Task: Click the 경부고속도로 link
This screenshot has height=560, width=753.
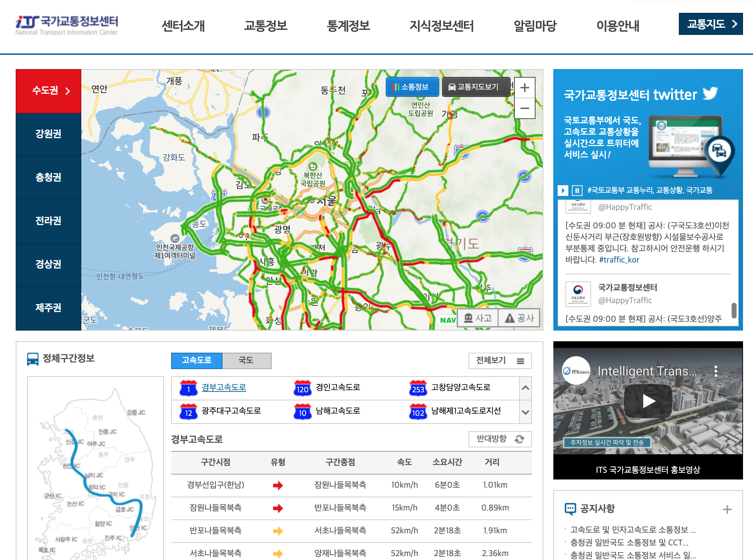Action: pyautogui.click(x=224, y=388)
